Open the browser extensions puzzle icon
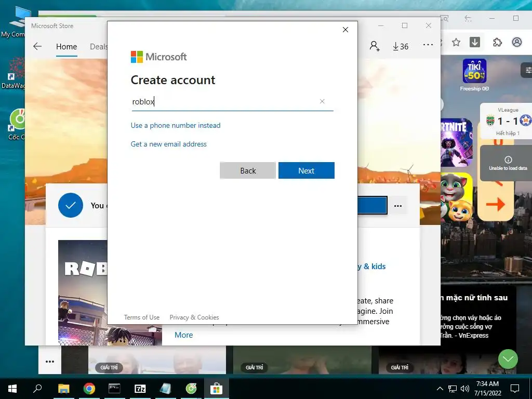The height and width of the screenshot is (399, 532). pos(497,42)
